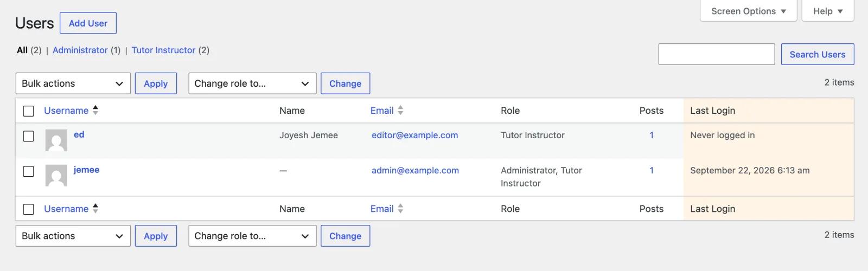The height and width of the screenshot is (271, 868).
Task: Click Tutor Instructor role text for ed
Action: pyautogui.click(x=533, y=135)
